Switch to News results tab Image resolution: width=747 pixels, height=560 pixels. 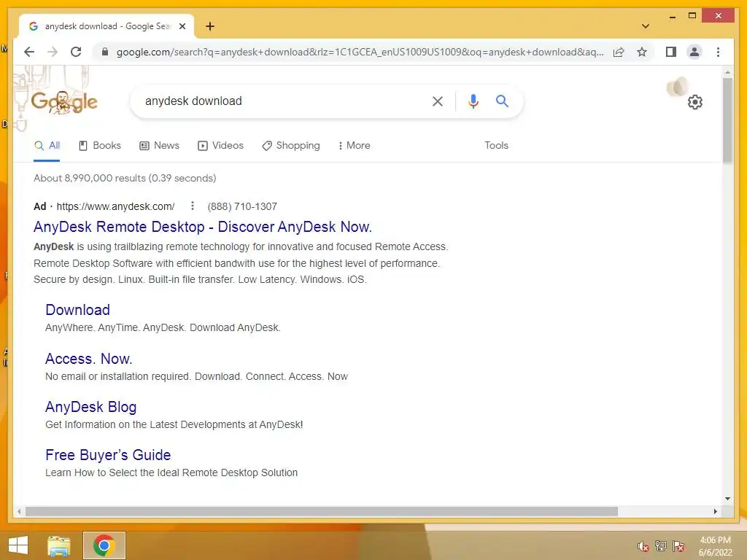[159, 146]
